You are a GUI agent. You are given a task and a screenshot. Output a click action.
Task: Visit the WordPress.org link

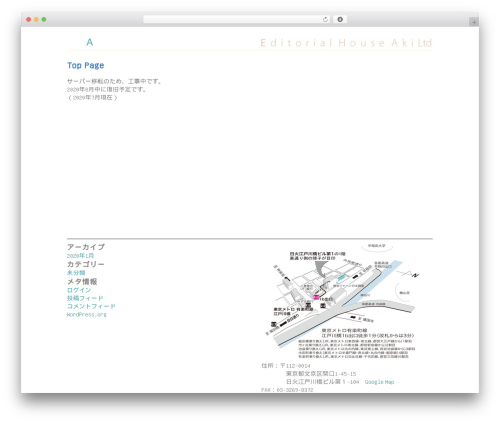coord(87,314)
